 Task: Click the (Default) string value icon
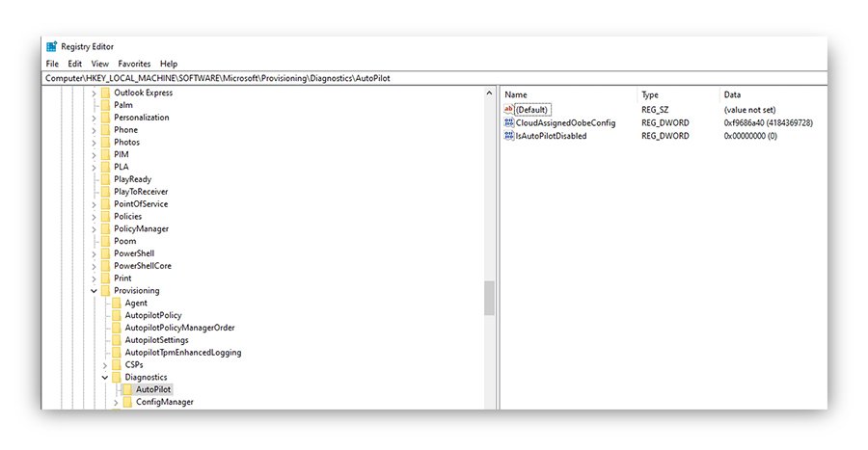pos(508,110)
